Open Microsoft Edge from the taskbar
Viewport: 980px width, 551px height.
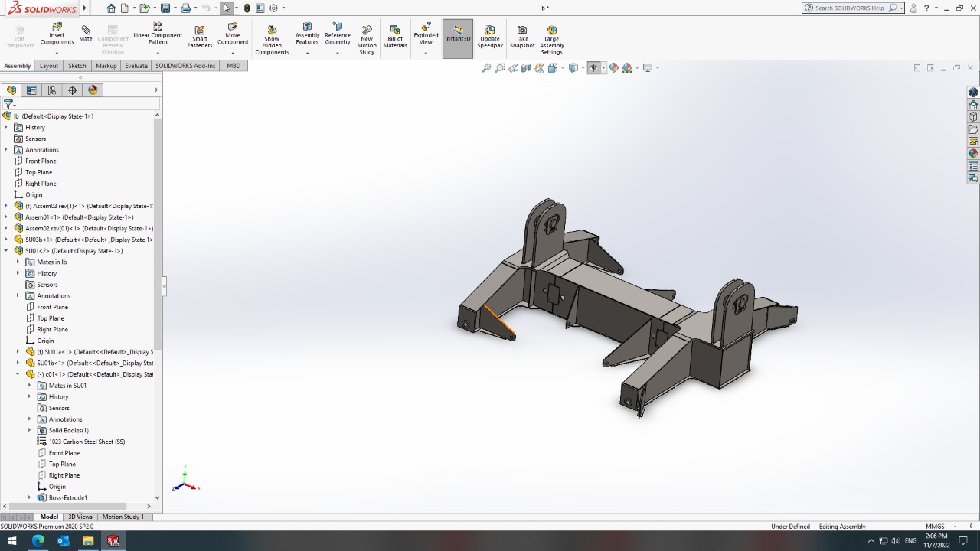coord(38,541)
